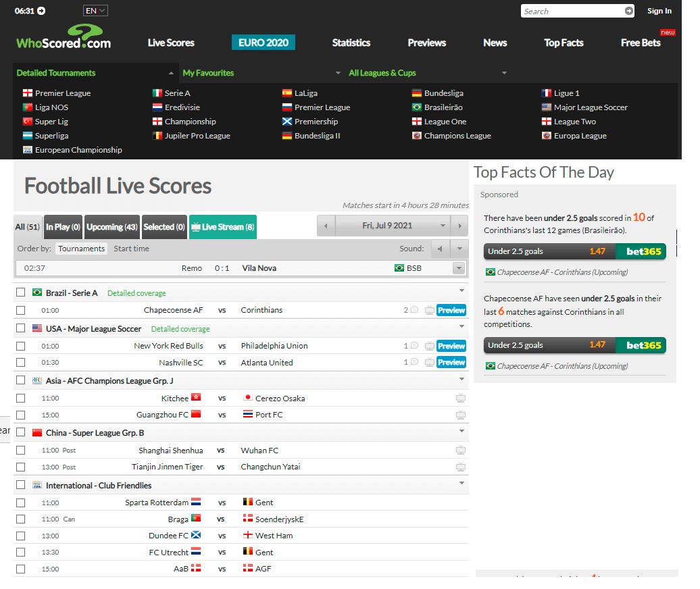Click the Italy flag beside Serie A

[157, 93]
